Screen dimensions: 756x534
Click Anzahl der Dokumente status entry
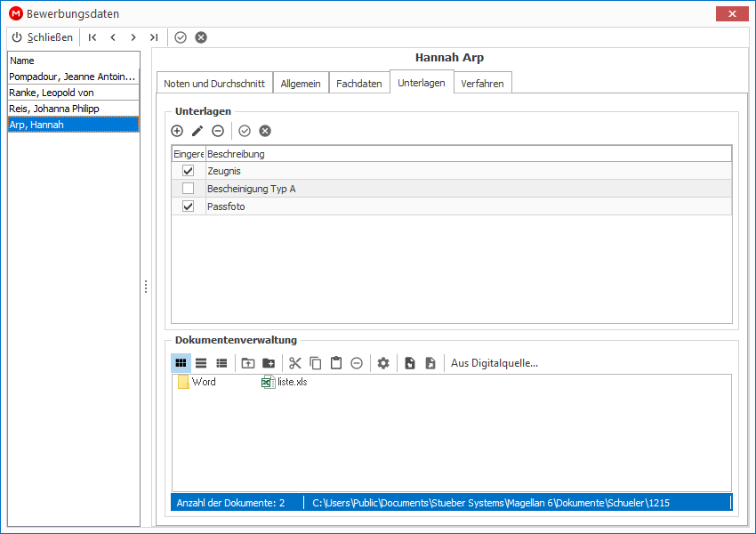230,503
